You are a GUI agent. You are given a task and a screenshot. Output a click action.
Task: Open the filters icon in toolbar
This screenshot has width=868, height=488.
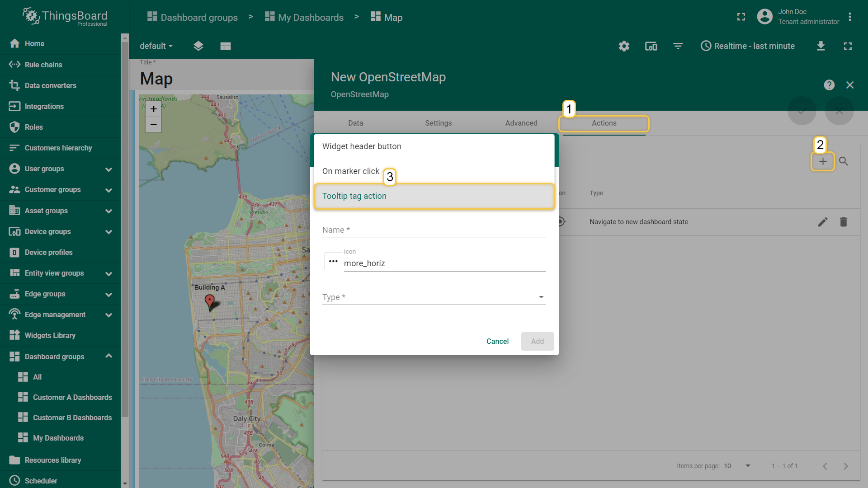(x=678, y=46)
